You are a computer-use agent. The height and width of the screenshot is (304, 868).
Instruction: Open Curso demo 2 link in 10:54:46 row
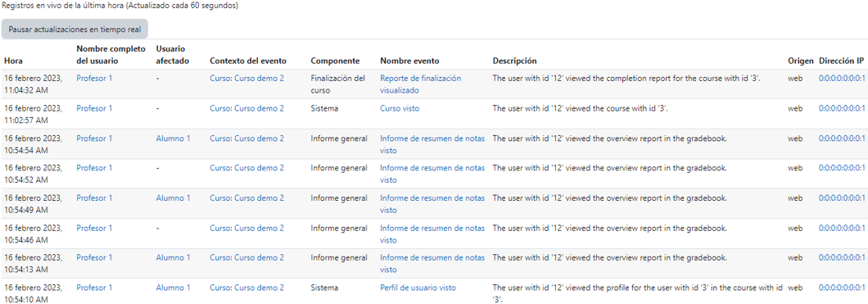tap(247, 228)
